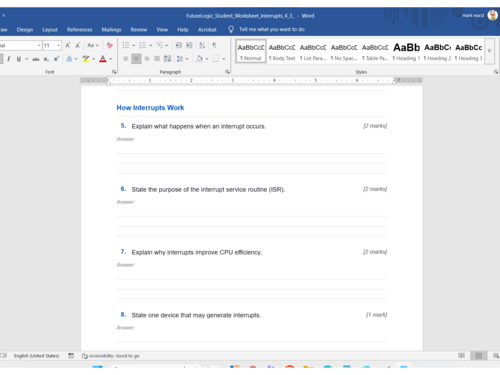Apply the Body Text style

[282, 51]
